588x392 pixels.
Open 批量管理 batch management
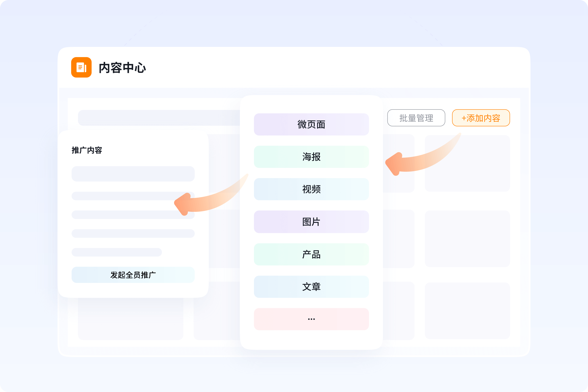[416, 118]
